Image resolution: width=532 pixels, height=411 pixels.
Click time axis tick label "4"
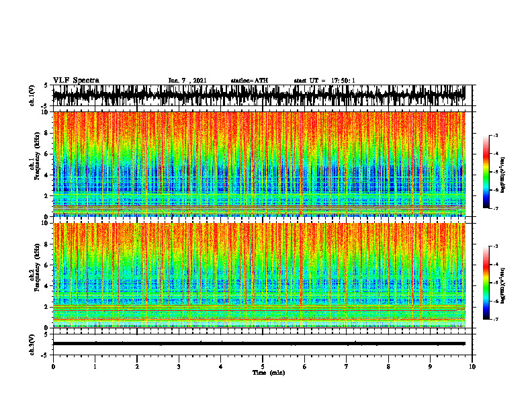tap(221, 367)
